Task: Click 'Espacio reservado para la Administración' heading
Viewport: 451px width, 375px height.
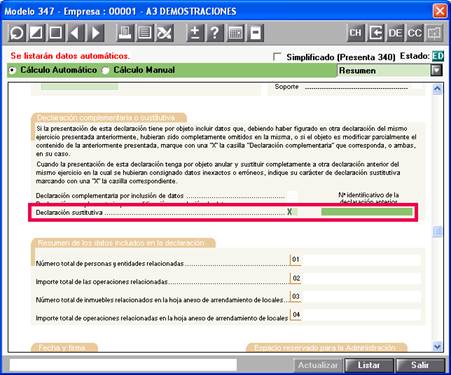Action: 324,348
